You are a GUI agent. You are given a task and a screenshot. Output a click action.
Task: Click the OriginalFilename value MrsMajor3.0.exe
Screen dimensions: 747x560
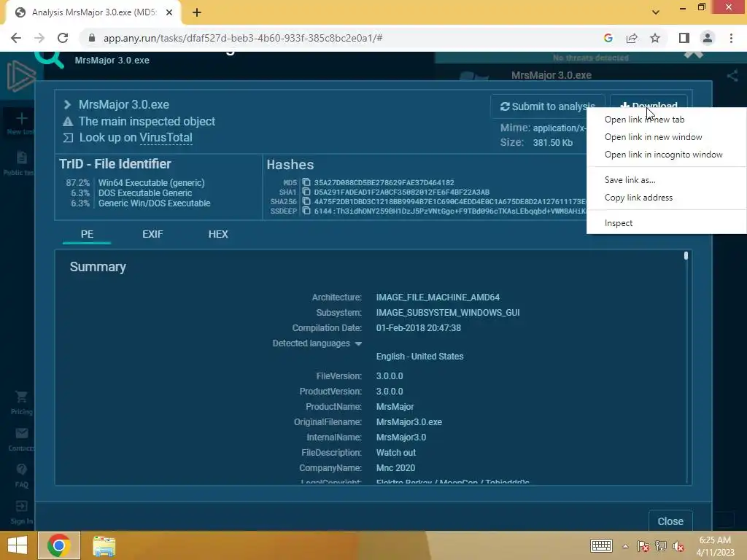point(409,422)
